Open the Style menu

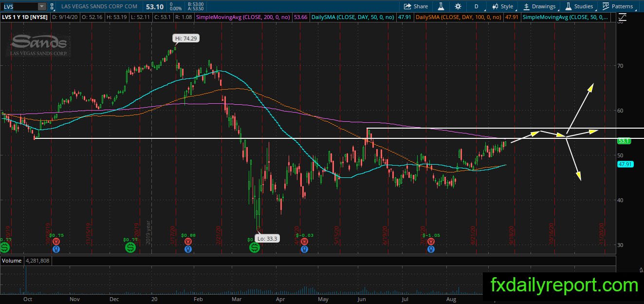click(x=503, y=6)
